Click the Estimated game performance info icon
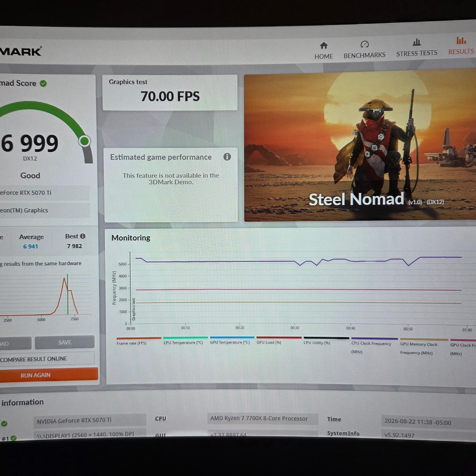 (227, 157)
